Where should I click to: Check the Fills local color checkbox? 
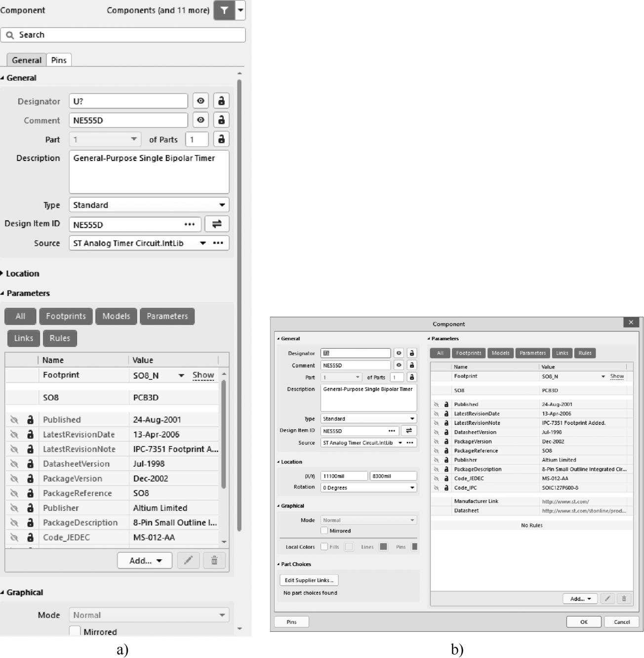(x=324, y=547)
